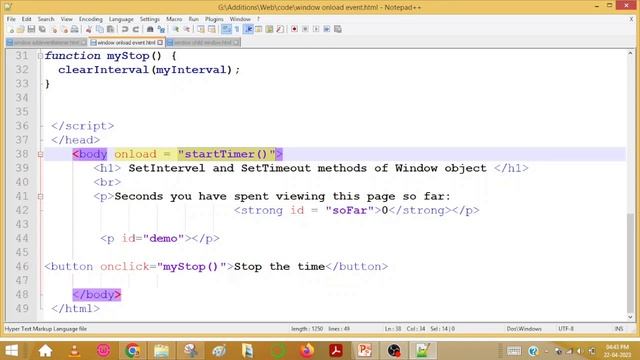Open the File menu
This screenshot has width=640, height=360.
click(x=11, y=19)
